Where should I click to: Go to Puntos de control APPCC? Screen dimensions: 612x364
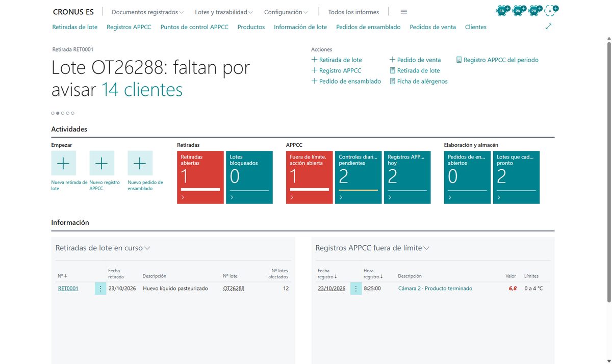[x=194, y=27]
